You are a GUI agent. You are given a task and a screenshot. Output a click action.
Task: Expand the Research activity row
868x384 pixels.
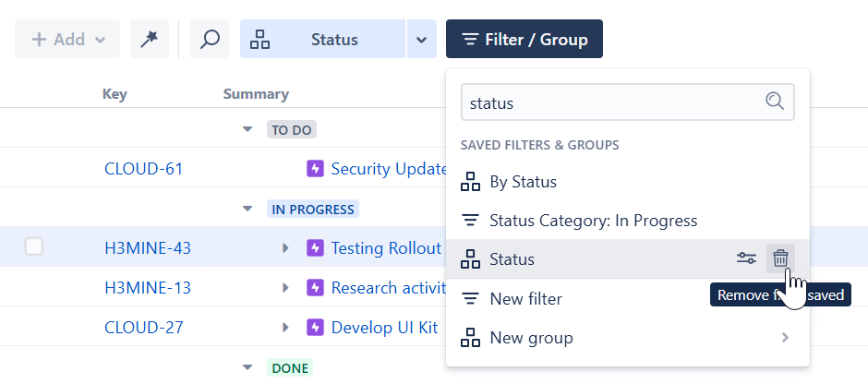(x=285, y=288)
